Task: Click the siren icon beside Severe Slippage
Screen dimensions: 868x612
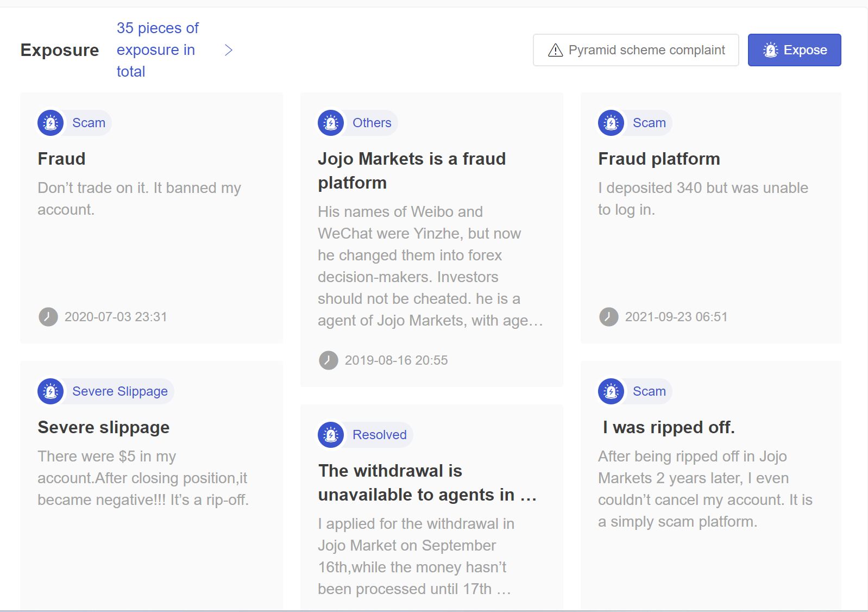Action: point(51,391)
